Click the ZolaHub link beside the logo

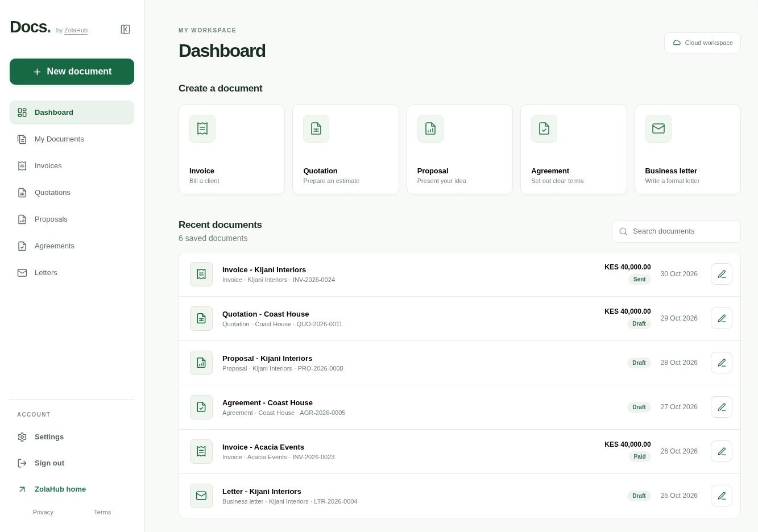[76, 31]
